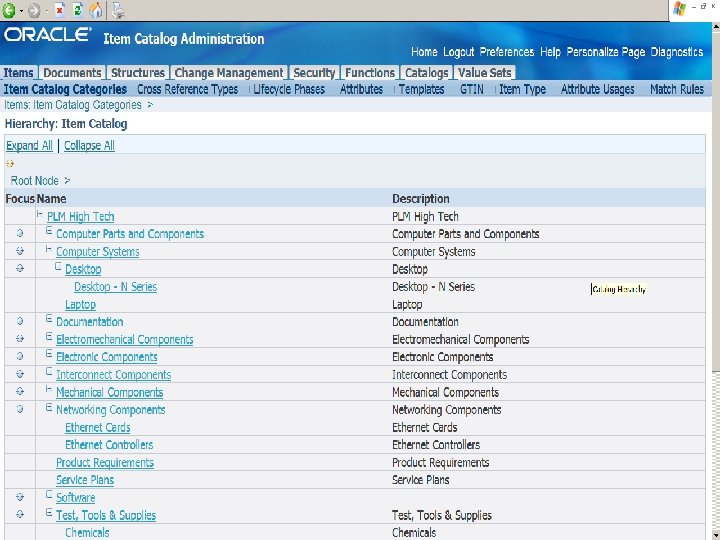720x540 pixels.
Task: Focus icon for Electromechanical Components row
Action: point(20,338)
